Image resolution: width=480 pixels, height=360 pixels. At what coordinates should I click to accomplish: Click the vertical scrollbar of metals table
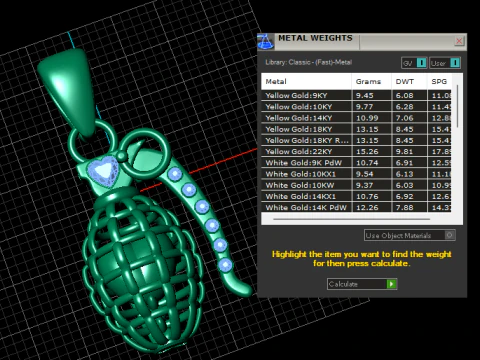(457, 106)
